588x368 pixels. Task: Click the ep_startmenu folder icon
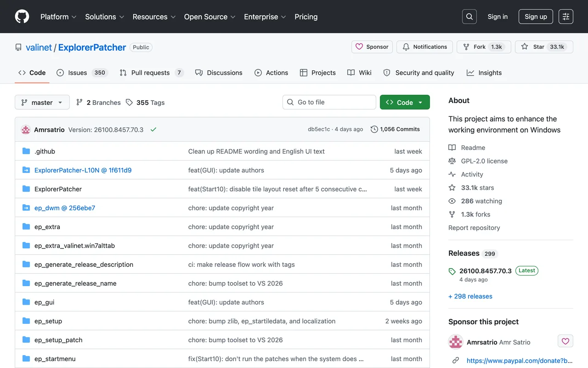click(26, 359)
